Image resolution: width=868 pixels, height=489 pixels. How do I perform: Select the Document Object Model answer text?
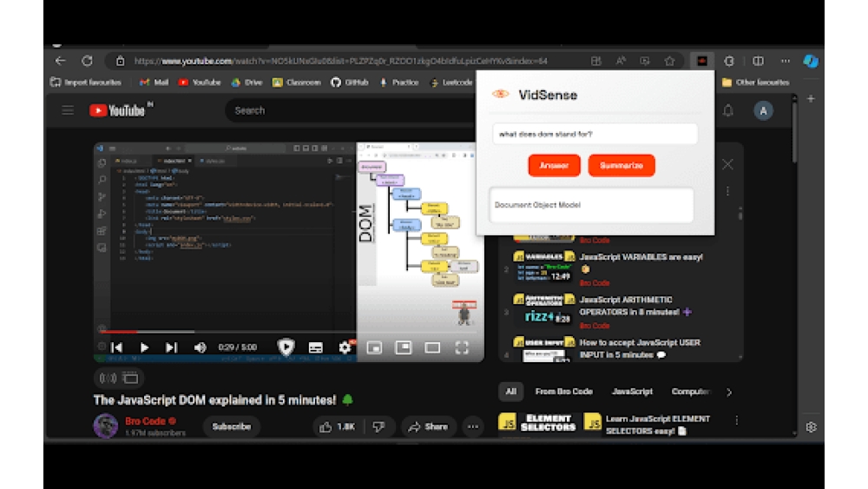click(537, 205)
